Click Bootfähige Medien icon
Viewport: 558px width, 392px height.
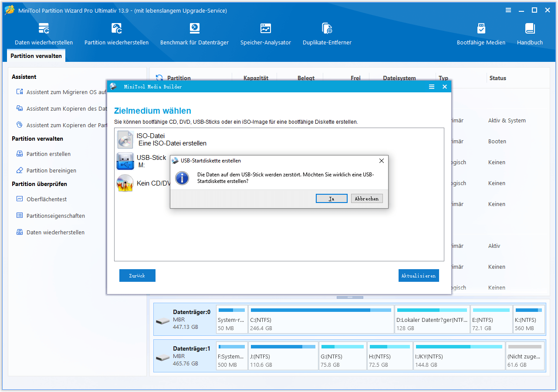(481, 29)
